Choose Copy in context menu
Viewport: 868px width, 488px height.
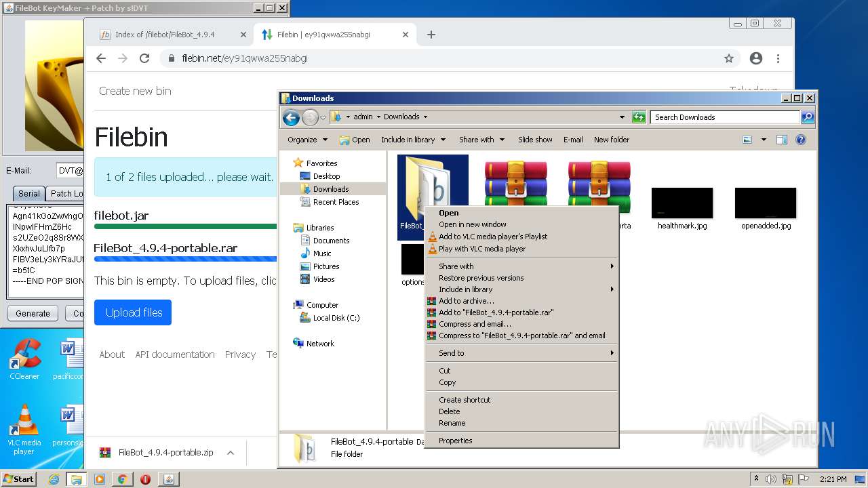coord(521,382)
